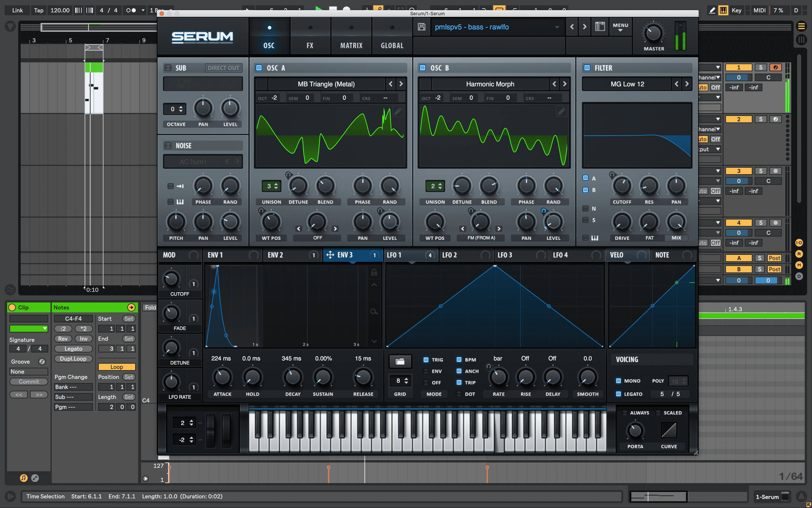Go to previous preset arrow in Serum header
Screen dimensions: 812x508
click(572, 27)
